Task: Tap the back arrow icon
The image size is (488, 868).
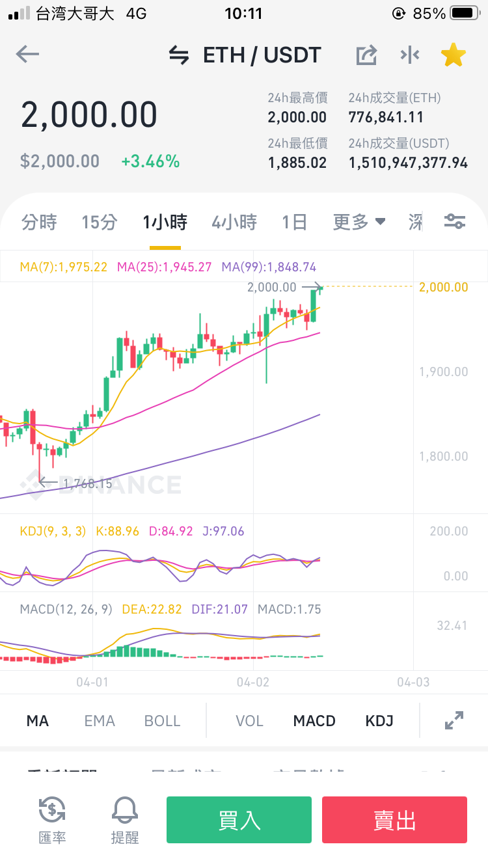Action: (x=28, y=55)
